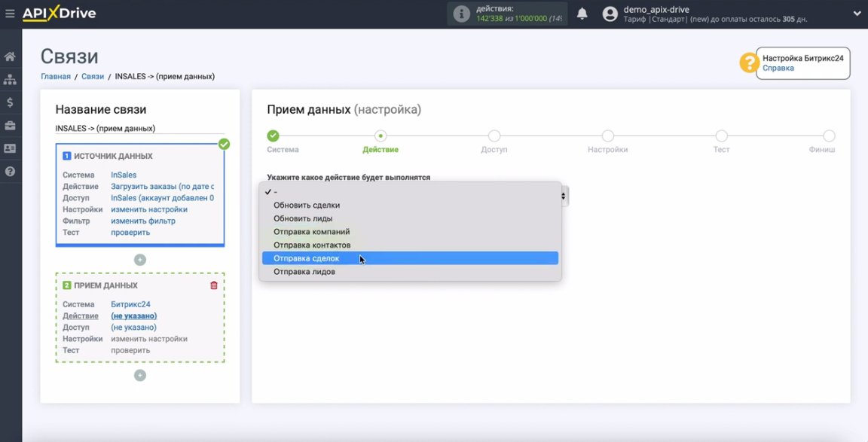Select Отправка сделок option
This screenshot has width=868, height=442.
click(410, 258)
